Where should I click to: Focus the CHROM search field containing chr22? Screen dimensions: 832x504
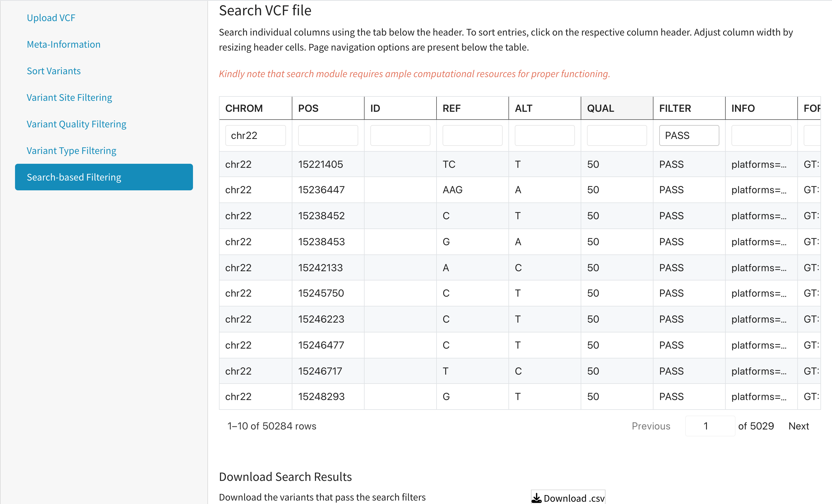pos(256,136)
